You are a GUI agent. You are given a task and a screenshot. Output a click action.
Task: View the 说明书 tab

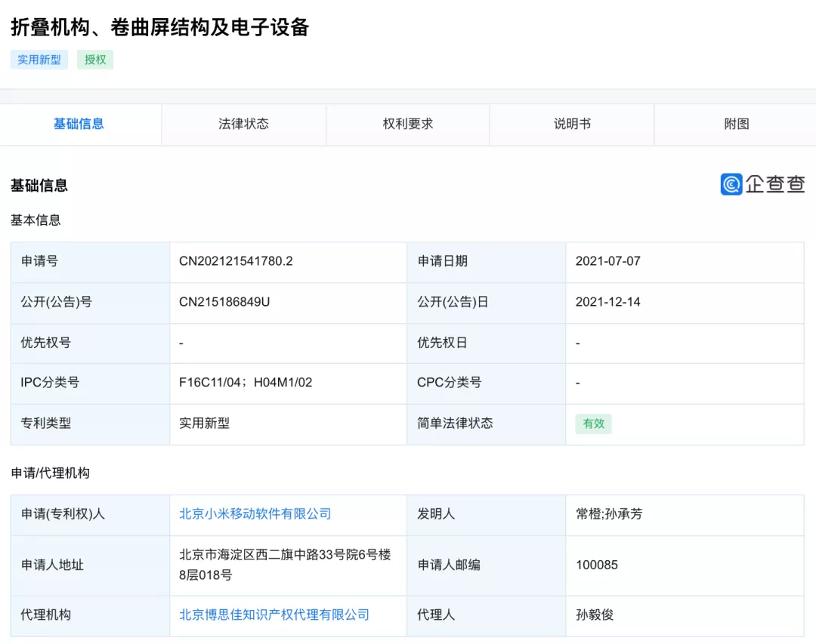pyautogui.click(x=572, y=124)
